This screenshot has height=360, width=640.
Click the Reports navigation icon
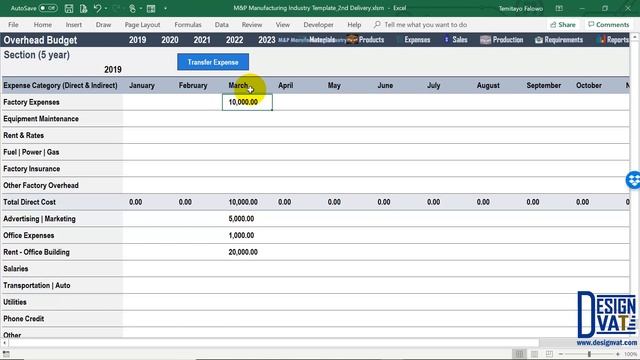click(601, 40)
